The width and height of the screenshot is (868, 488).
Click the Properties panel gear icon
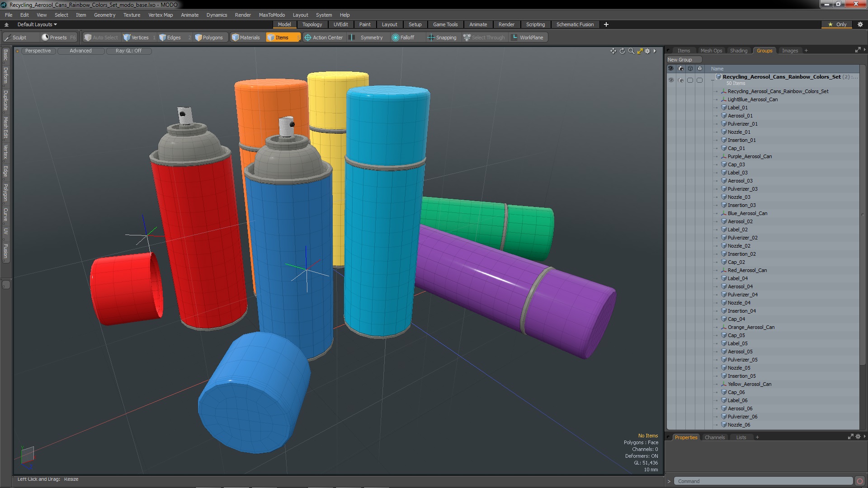click(858, 437)
